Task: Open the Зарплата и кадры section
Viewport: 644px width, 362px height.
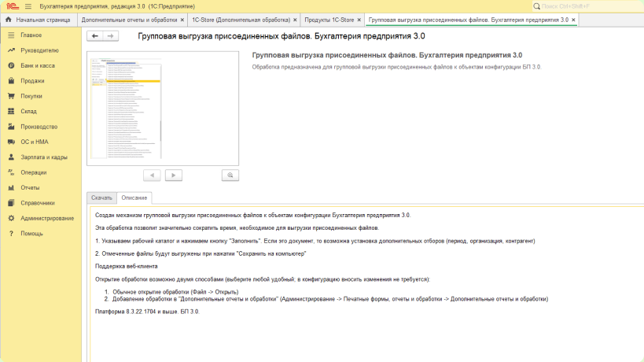Action: point(44,157)
